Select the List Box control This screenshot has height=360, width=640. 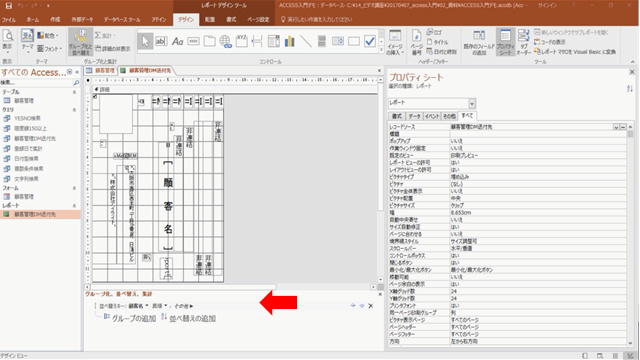pyautogui.click(x=338, y=41)
